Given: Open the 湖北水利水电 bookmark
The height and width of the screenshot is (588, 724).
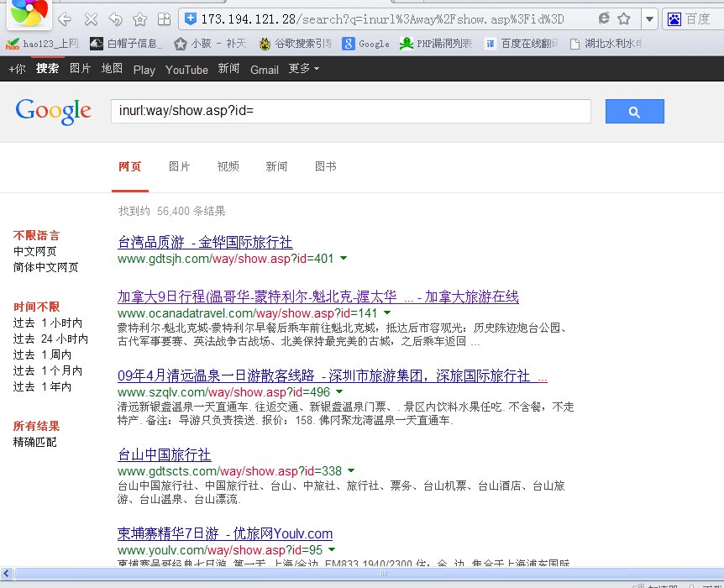Looking at the screenshot, I should (606, 44).
